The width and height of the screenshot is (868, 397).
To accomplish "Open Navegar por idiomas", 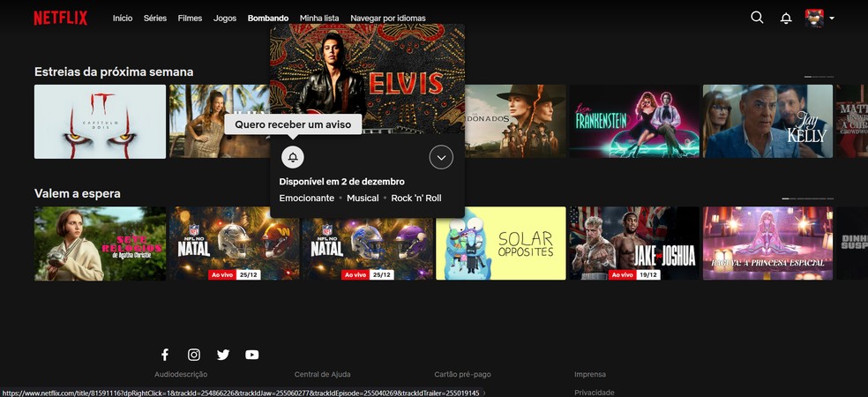I will tap(388, 19).
